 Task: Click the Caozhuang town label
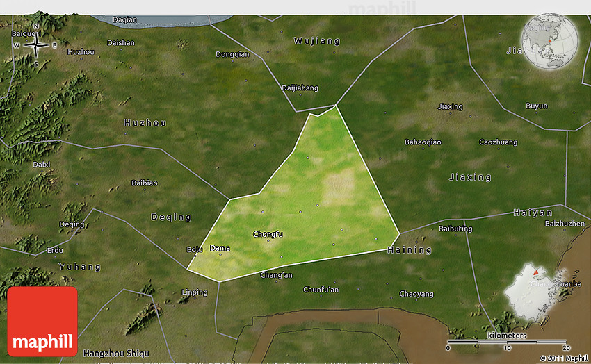[x=499, y=142]
